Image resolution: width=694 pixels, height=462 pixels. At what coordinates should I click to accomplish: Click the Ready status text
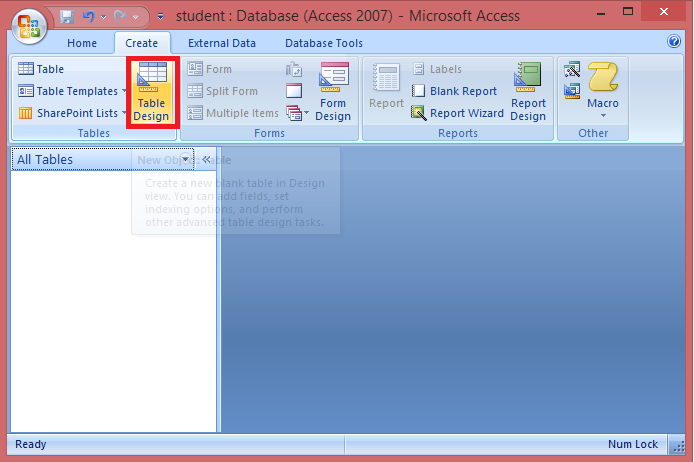[31, 444]
